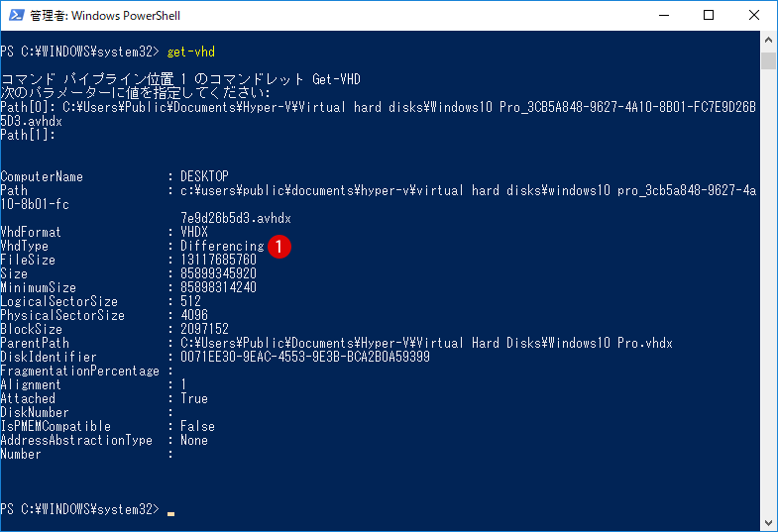Viewport: 778px width, 532px height.
Task: Click the FileSize value 13117685760
Action: pyautogui.click(x=218, y=260)
